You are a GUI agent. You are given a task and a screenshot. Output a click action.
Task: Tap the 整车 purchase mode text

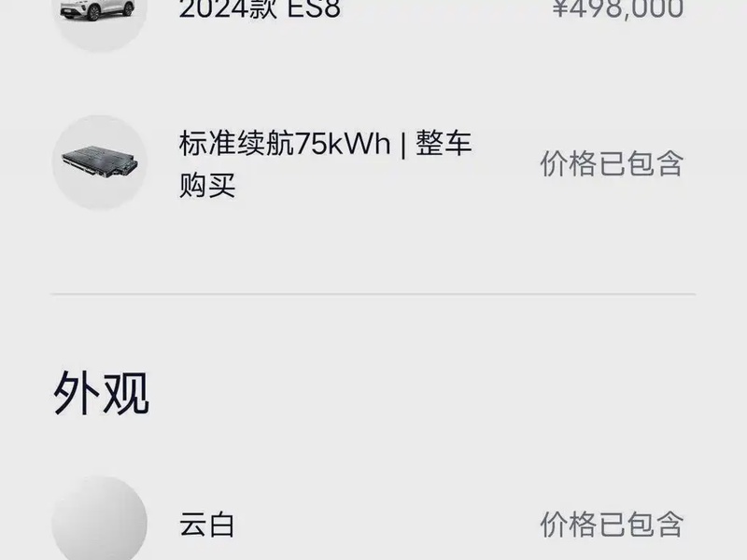pos(444,144)
